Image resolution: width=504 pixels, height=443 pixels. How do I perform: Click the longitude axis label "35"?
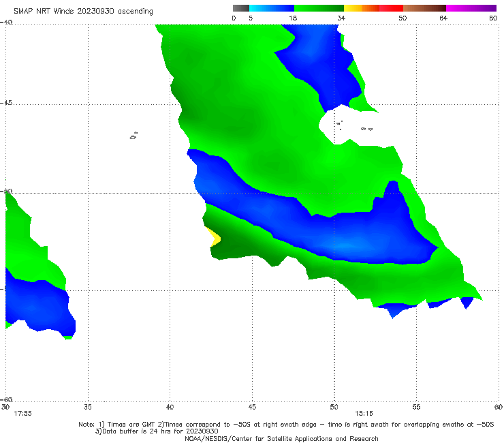tap(88, 407)
